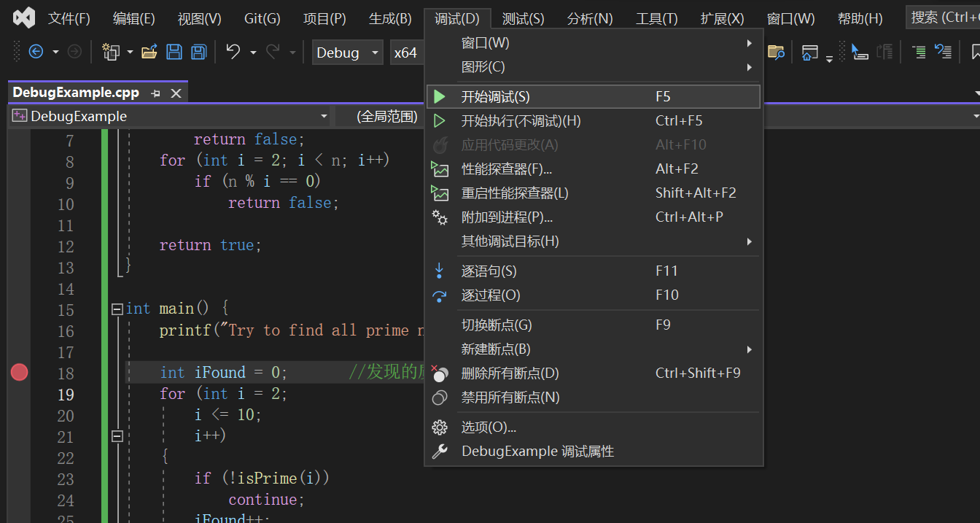Click the new project icon in toolbar
980x523 pixels.
point(111,52)
